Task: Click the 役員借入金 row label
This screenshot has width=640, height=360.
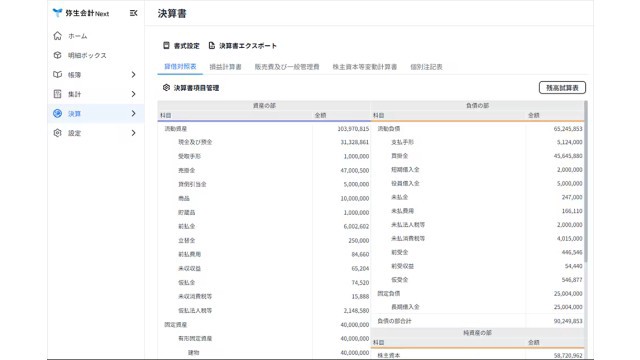Action: pos(405,184)
